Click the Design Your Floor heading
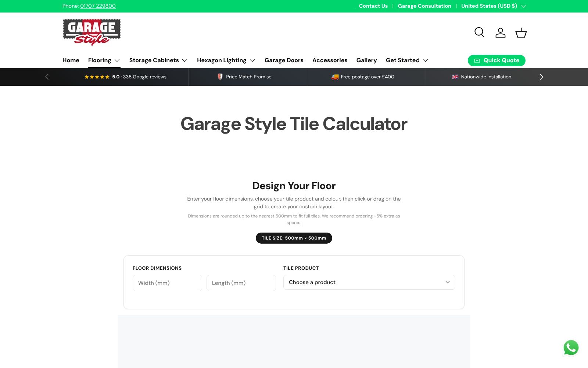588x368 pixels. pos(294,186)
